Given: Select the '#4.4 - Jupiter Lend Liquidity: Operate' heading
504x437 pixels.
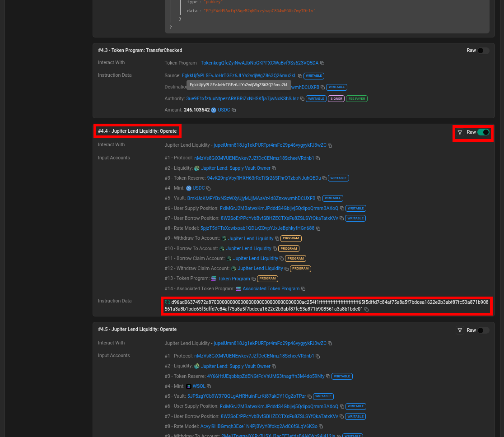Looking at the screenshot, I should [137, 131].
